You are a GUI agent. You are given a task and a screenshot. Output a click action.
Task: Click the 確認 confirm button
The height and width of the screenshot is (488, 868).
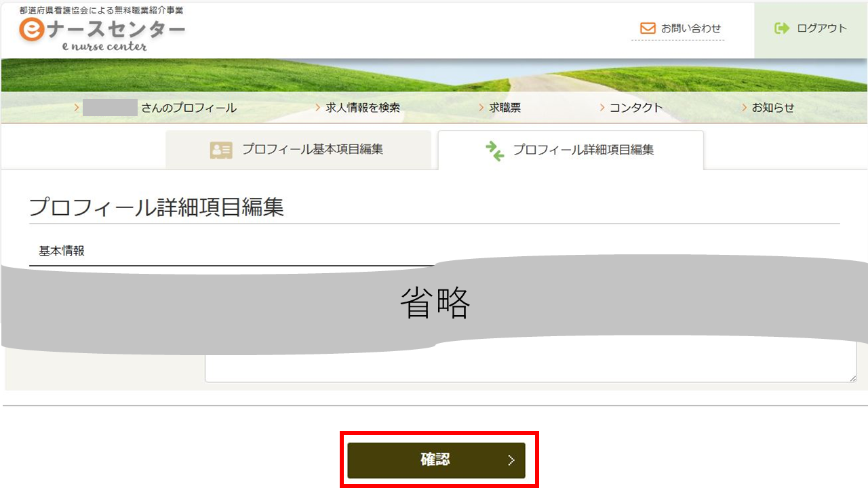436,460
